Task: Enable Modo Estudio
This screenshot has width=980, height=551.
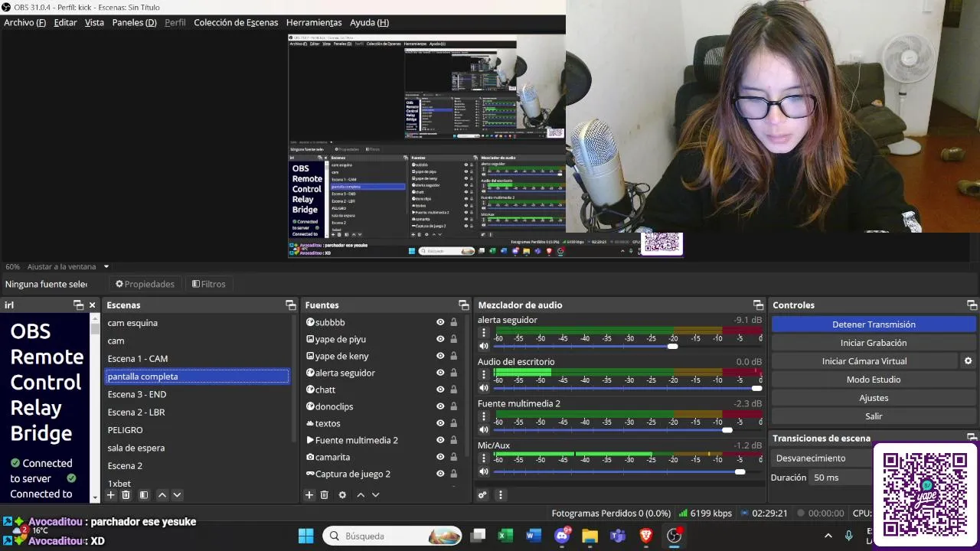Action: pyautogui.click(x=874, y=380)
